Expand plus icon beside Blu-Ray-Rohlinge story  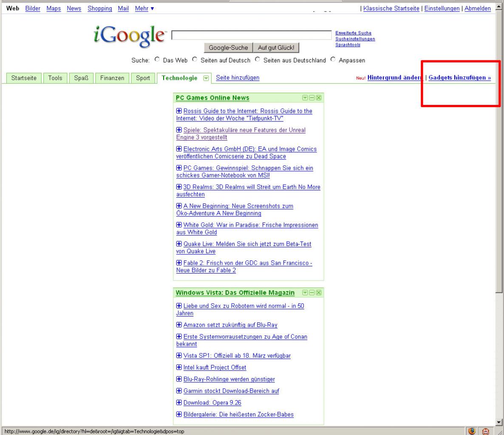pos(179,379)
